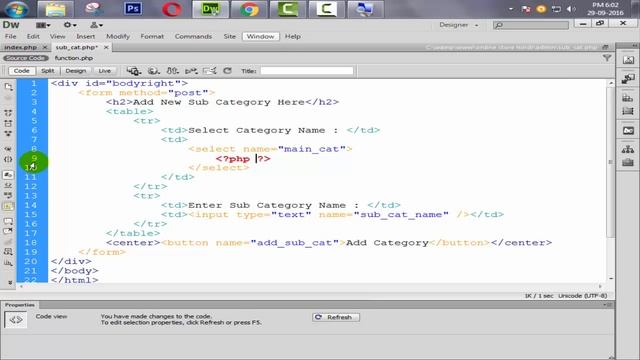The height and width of the screenshot is (360, 640).
Task: Click the Preview in browser globe icon
Action: point(153,71)
